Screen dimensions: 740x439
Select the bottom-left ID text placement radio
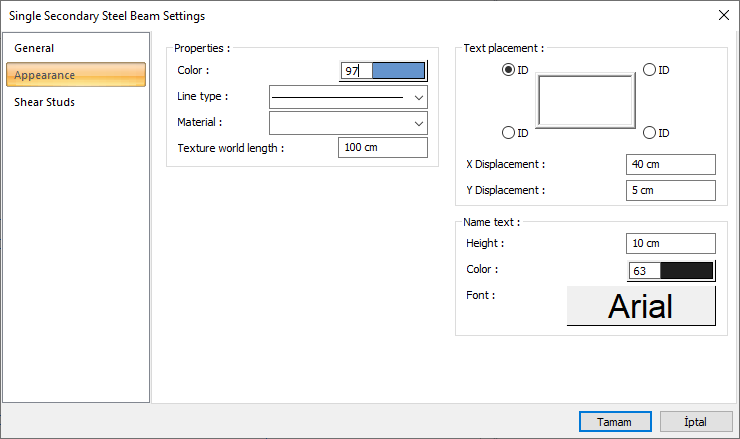coord(509,133)
